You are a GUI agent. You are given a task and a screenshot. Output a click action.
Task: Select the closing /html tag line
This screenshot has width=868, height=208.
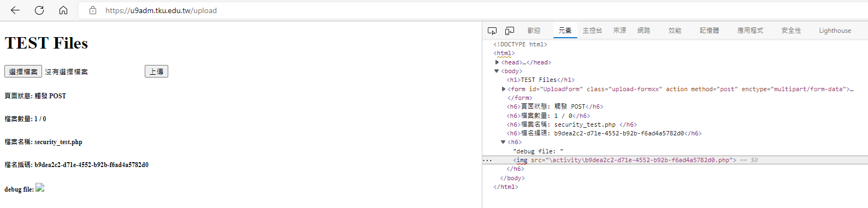(x=506, y=187)
